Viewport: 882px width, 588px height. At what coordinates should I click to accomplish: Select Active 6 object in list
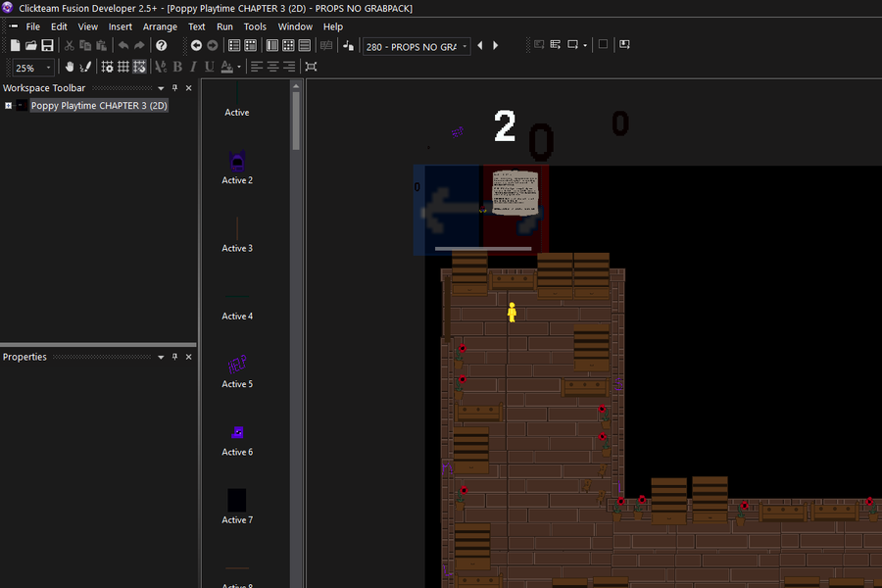point(237,439)
